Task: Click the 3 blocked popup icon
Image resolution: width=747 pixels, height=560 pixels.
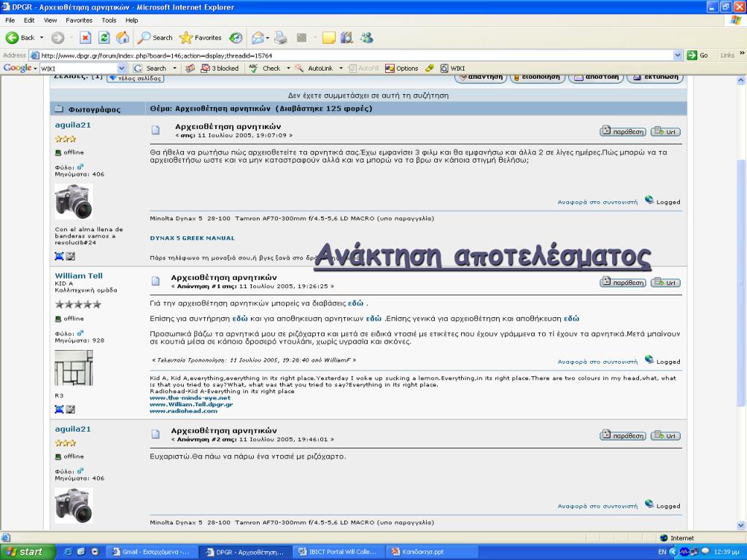Action: tap(220, 69)
